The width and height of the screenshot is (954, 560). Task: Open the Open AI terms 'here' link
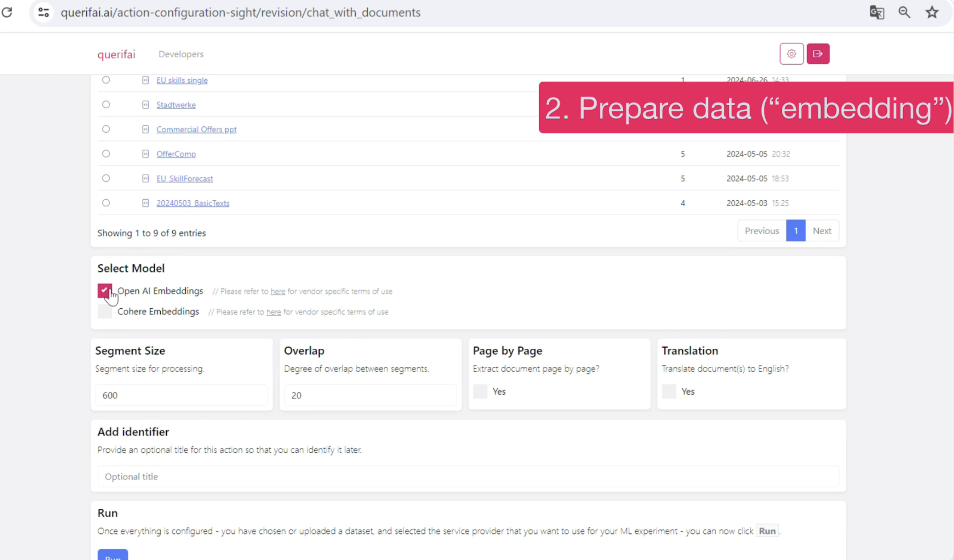pyautogui.click(x=278, y=291)
